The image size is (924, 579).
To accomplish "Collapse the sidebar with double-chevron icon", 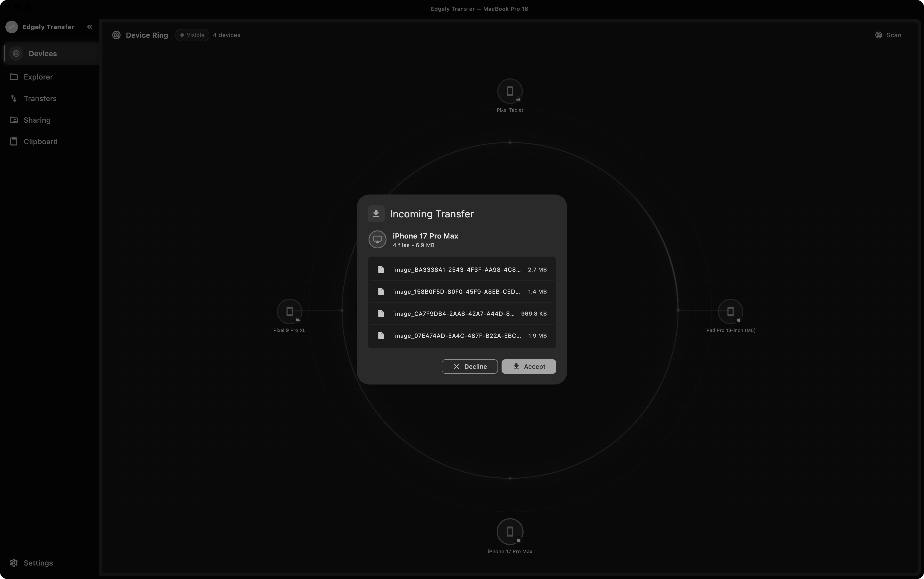I will click(x=89, y=27).
